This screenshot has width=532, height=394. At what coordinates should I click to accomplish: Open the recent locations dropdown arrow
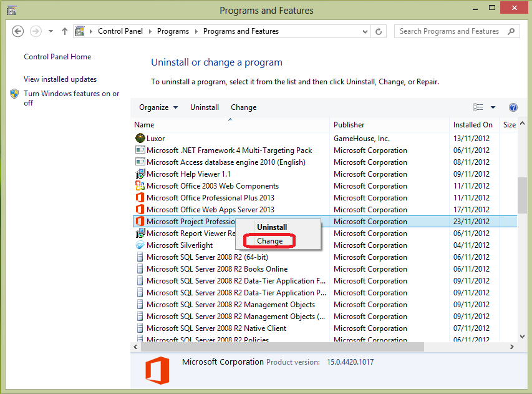tap(51, 31)
